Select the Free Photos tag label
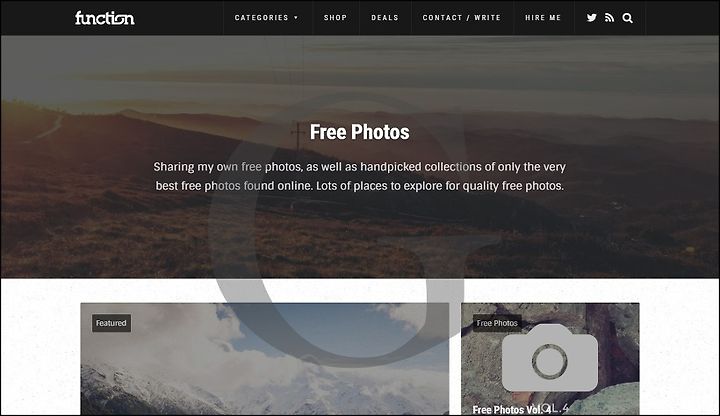 coord(497,323)
